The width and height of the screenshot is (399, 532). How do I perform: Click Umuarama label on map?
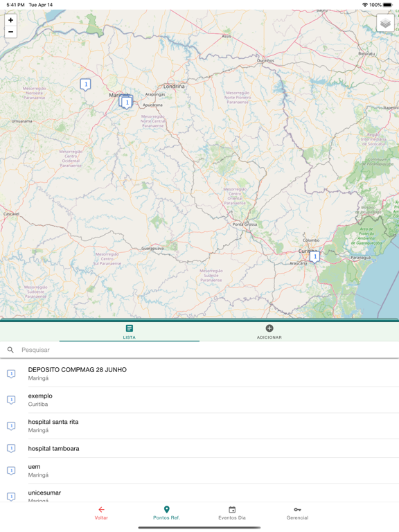coord(21,121)
